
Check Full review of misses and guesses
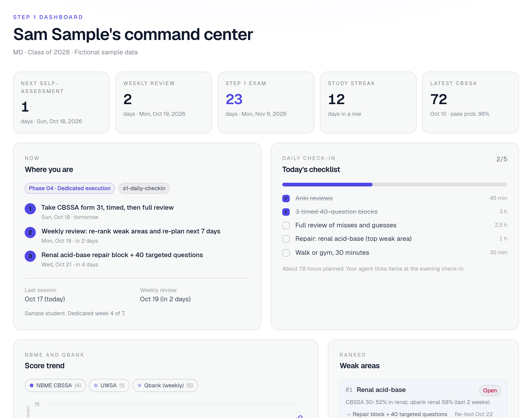(286, 225)
